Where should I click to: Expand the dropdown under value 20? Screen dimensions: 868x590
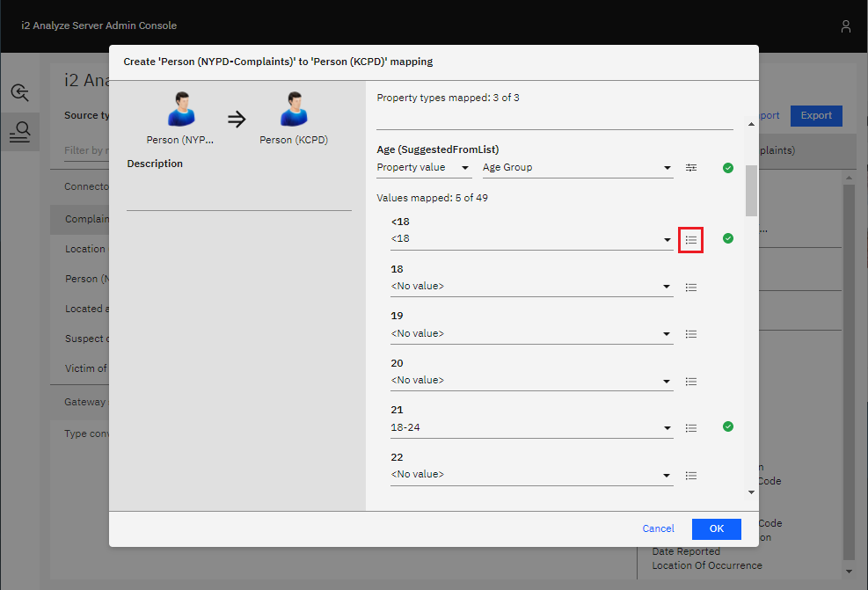tap(531, 381)
